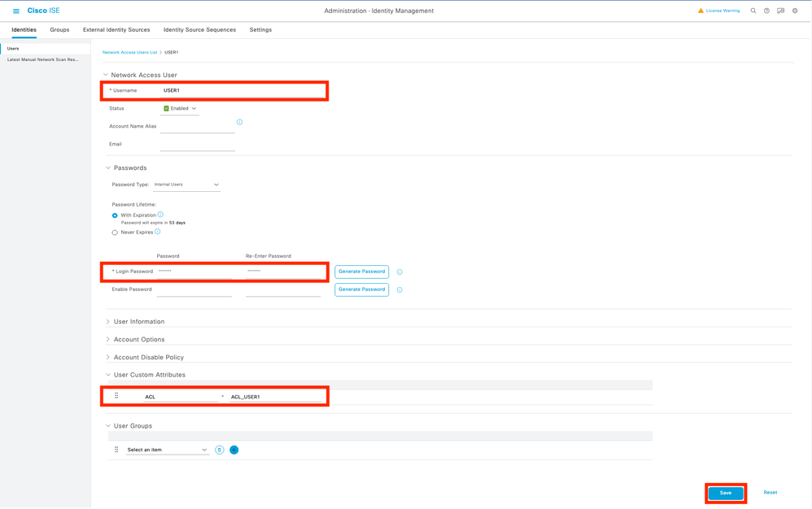This screenshot has width=812, height=509.
Task: Collapse the User Custom Attributes section
Action: pyautogui.click(x=108, y=375)
